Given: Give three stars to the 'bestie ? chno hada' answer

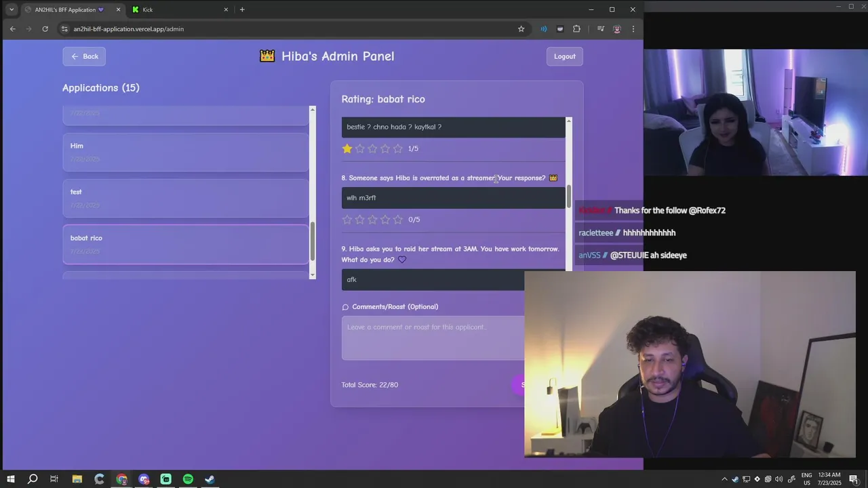Looking at the screenshot, I should pos(372,148).
